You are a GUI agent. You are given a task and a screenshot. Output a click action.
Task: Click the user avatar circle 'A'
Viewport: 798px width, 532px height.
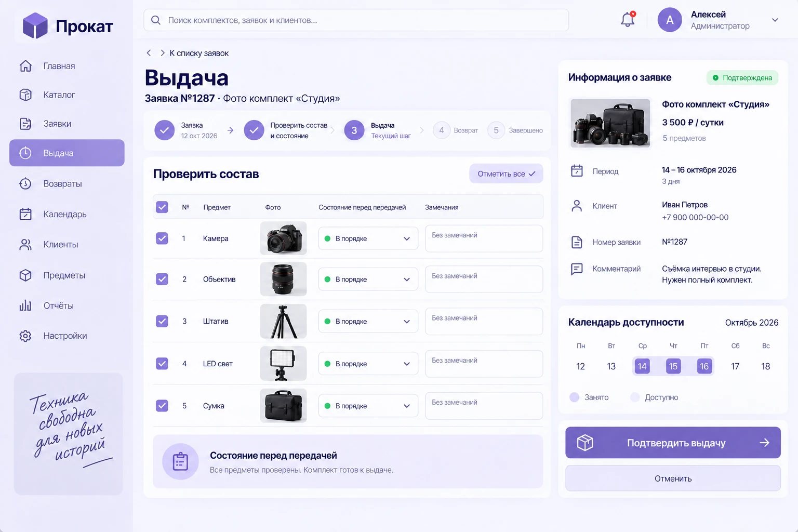670,20
